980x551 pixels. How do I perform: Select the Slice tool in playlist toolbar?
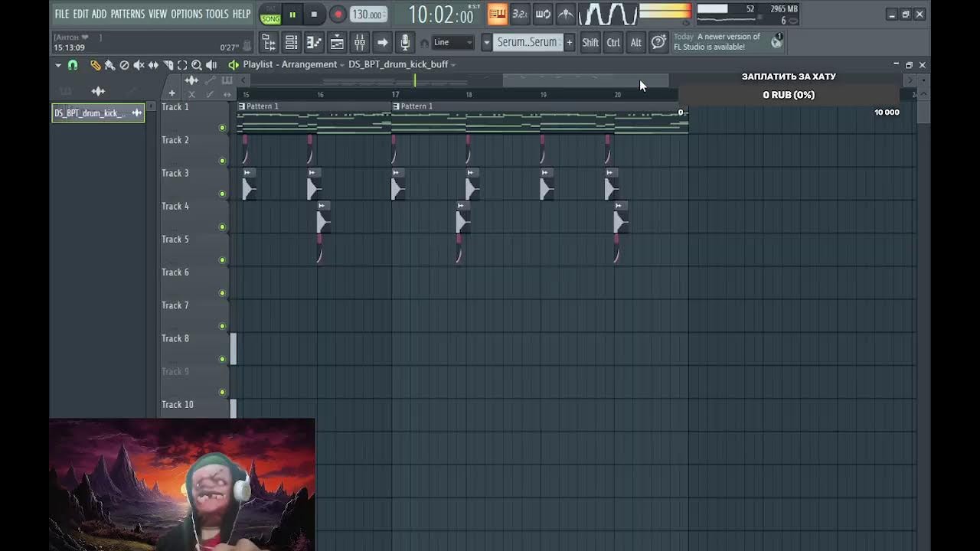168,65
